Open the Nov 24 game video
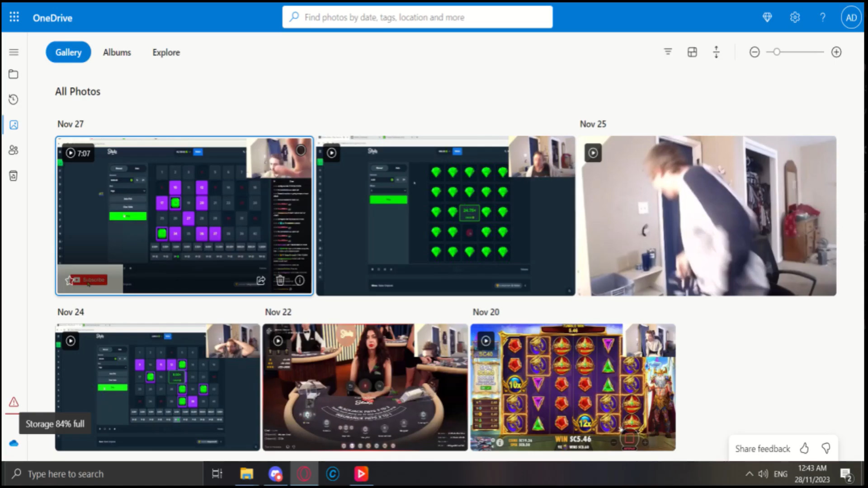 pos(158,387)
